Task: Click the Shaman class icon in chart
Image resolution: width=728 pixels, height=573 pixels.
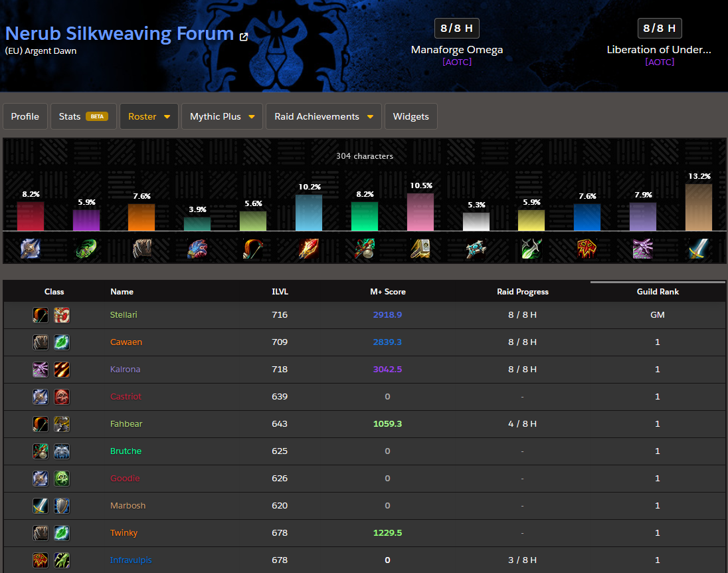Action: (x=587, y=249)
